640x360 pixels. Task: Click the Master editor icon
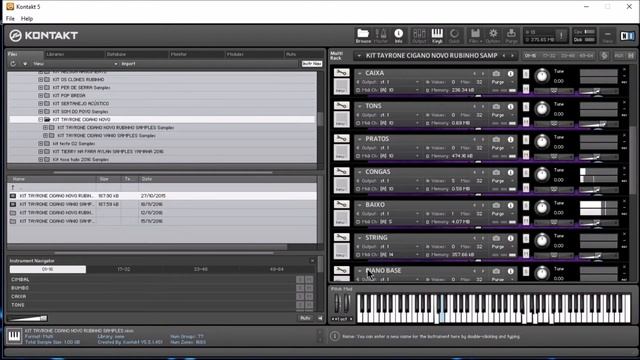(x=381, y=36)
